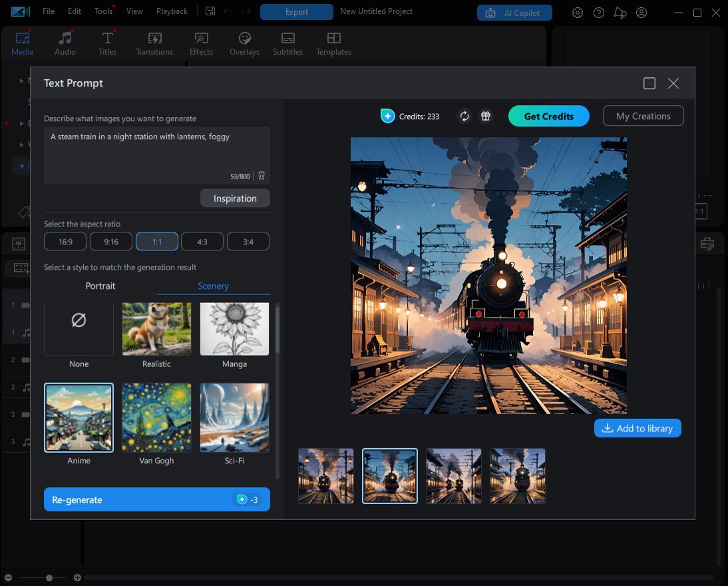Screen dimensions: 728x586
Task: Select the 4:3 aspect ratio
Action: tap(202, 242)
